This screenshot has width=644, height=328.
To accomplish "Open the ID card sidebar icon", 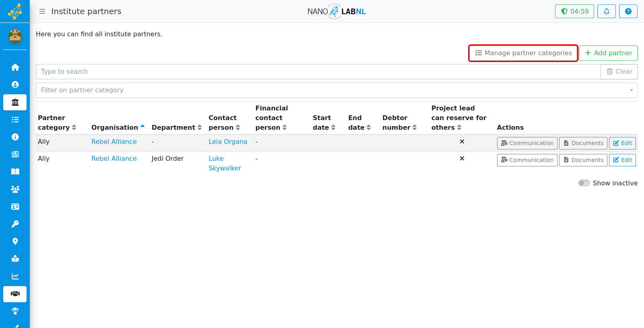I will tap(15, 207).
